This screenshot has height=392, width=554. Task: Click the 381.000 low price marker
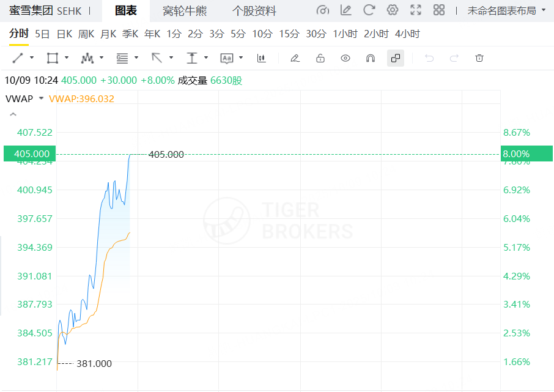click(x=94, y=363)
